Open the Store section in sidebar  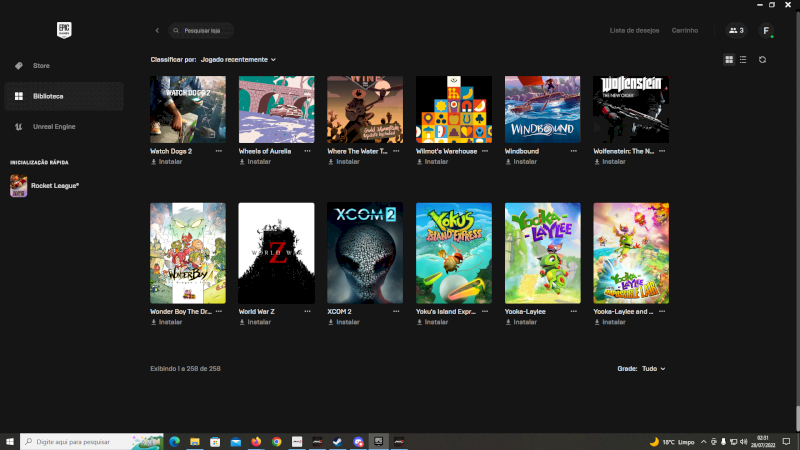(x=40, y=66)
